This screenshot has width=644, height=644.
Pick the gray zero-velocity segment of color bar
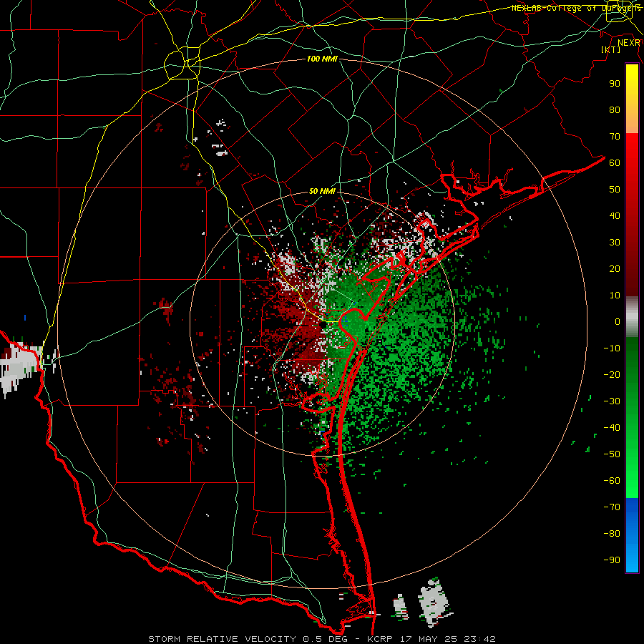pos(632,317)
